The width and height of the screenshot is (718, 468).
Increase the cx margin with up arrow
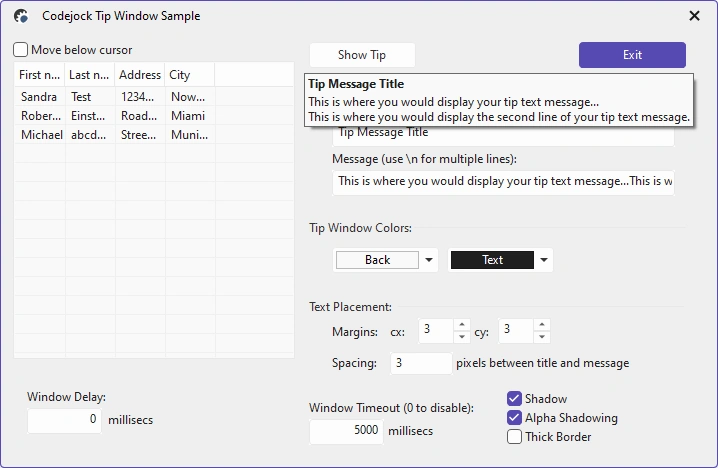pyautogui.click(x=462, y=325)
